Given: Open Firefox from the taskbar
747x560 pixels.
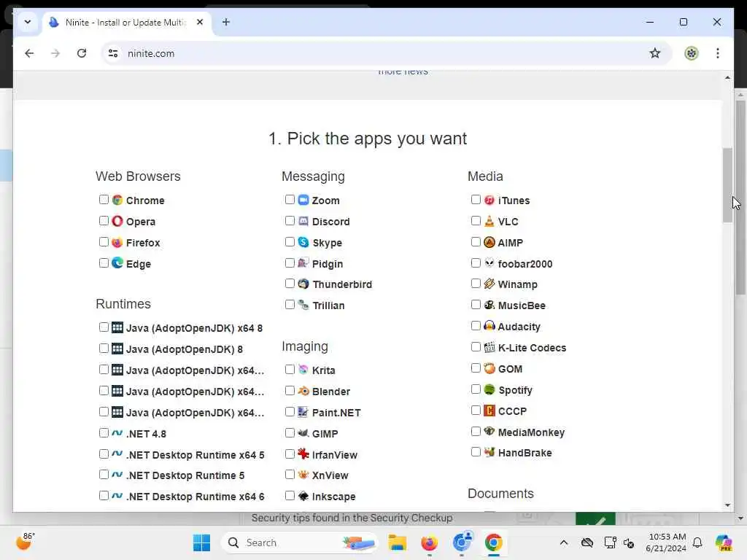Looking at the screenshot, I should coord(429,542).
